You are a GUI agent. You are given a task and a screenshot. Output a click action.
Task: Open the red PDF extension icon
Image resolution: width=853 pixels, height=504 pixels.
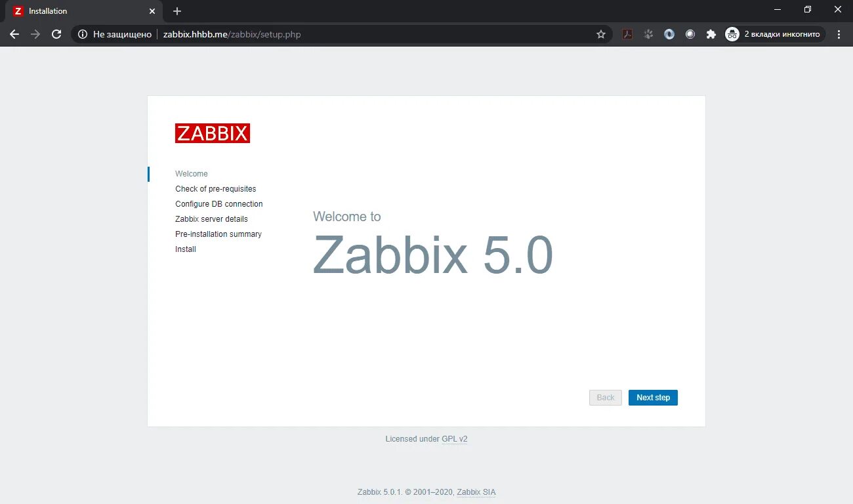tap(627, 34)
